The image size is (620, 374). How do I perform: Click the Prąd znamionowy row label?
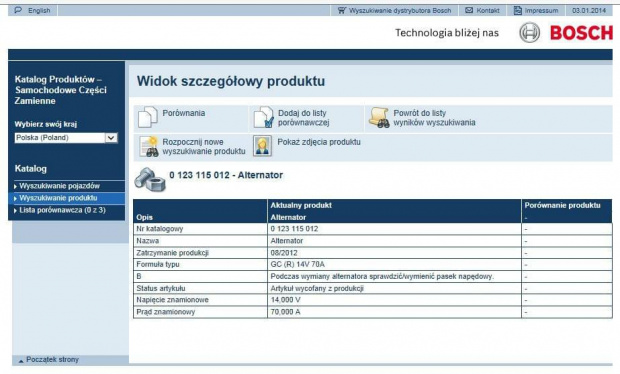pos(166,312)
